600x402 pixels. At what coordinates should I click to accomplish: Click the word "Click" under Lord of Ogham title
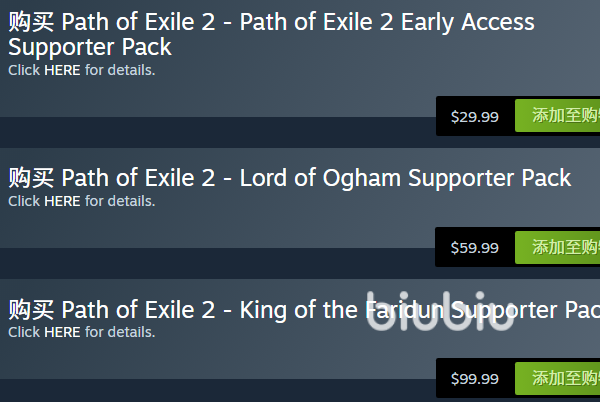click(x=24, y=201)
